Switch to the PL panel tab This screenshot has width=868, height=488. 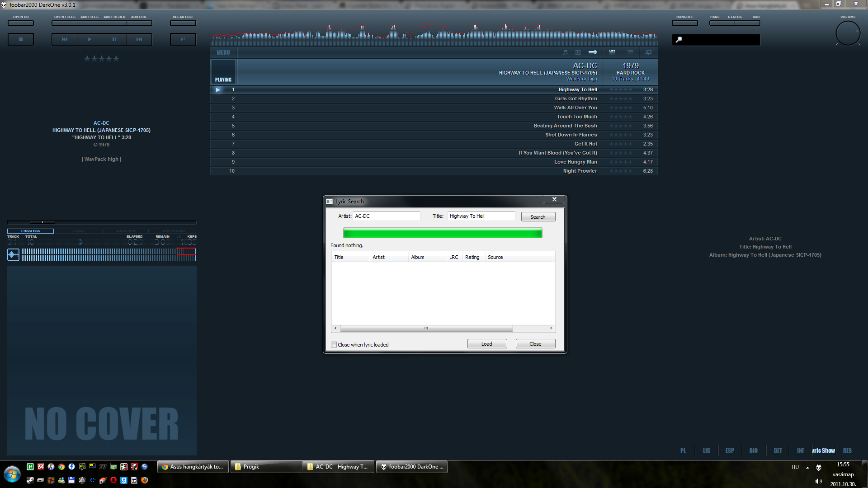click(x=683, y=450)
